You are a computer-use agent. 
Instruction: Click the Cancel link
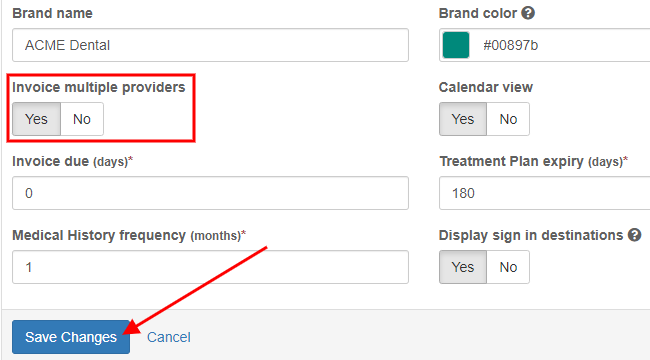tap(169, 337)
